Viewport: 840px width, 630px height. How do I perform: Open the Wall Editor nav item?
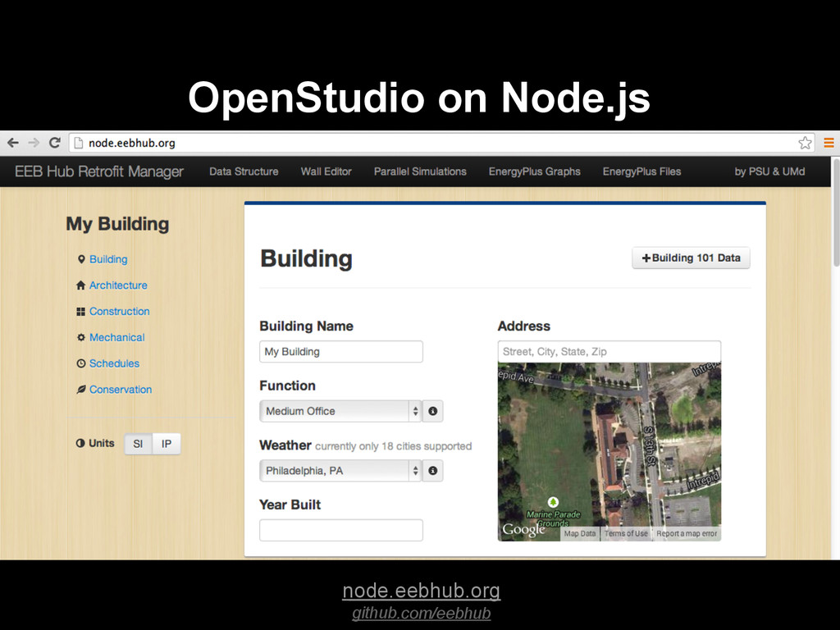click(x=326, y=171)
